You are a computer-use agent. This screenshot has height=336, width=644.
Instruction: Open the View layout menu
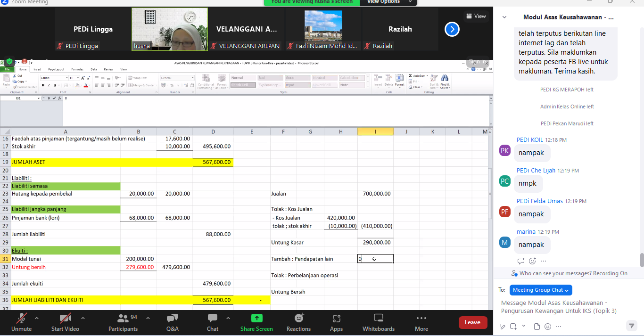(476, 16)
